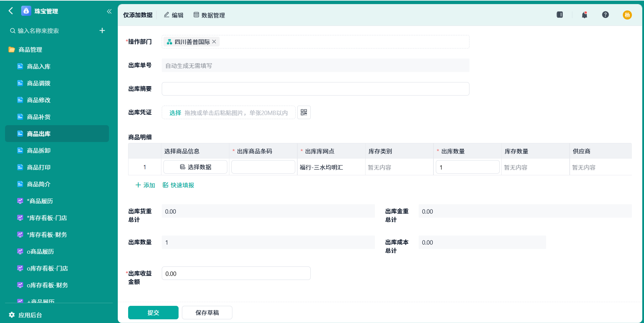Screen dimensions: 644x323
Task: Click the search magnifier icon
Action: [13, 31]
